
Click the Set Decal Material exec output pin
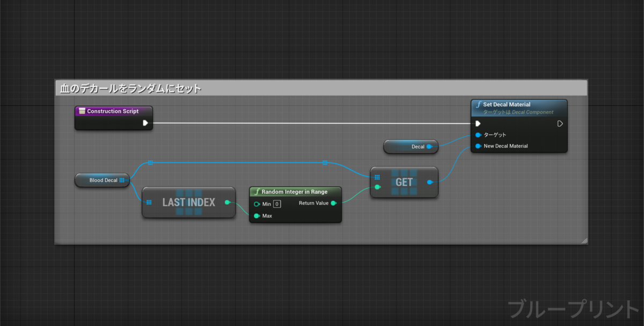coord(560,124)
